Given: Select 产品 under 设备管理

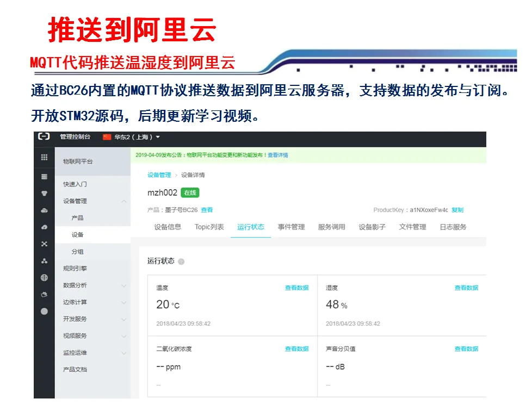Looking at the screenshot, I should pyautogui.click(x=77, y=218).
